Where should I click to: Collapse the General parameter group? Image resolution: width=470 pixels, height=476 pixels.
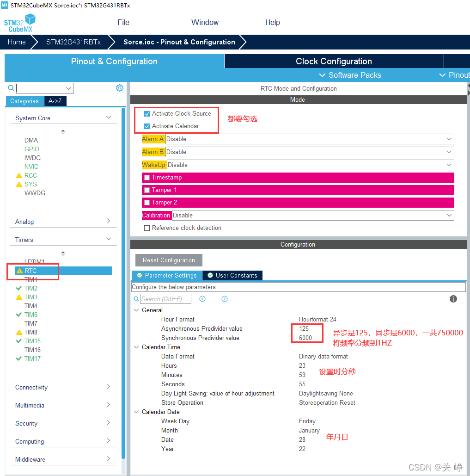[136, 310]
